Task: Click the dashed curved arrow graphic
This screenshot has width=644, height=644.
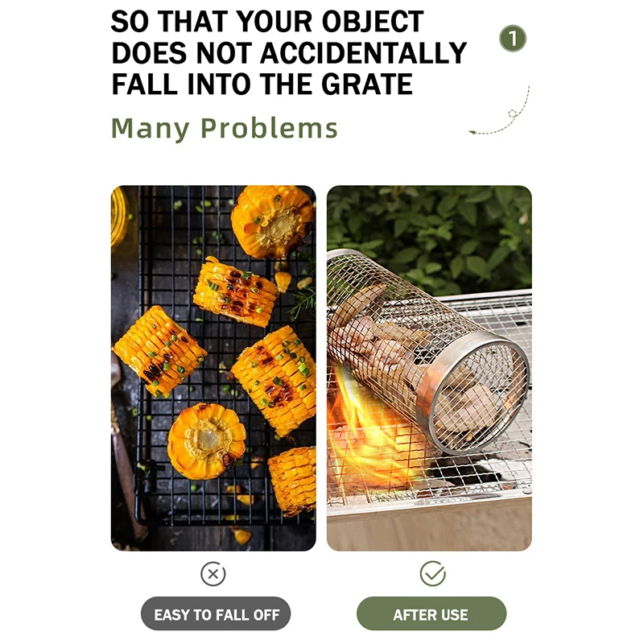Action: [499, 110]
